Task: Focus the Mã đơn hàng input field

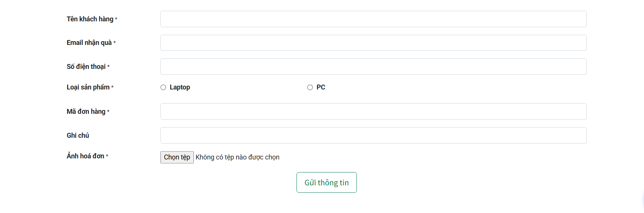Action: coord(373,112)
